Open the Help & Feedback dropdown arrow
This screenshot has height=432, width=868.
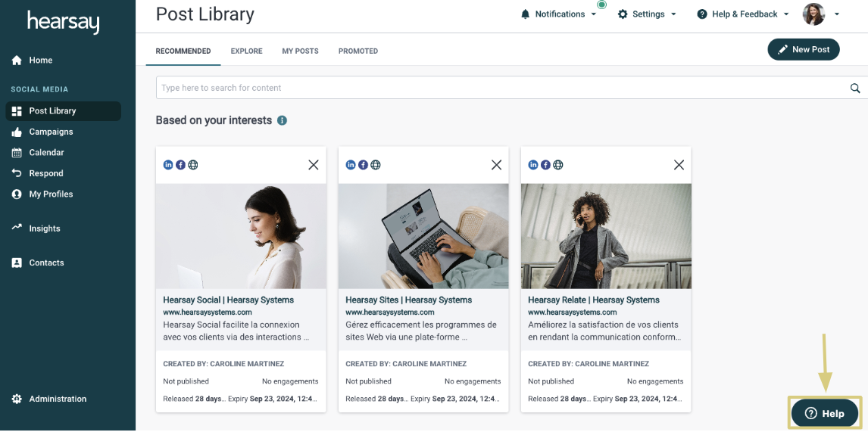tap(786, 14)
